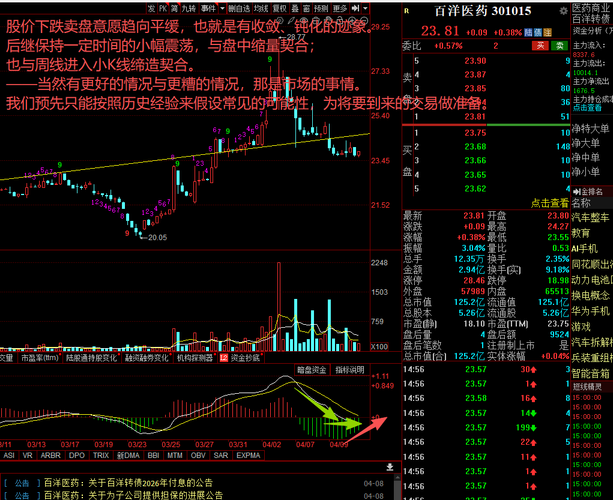Switch indicator to SAR

[220, 455]
